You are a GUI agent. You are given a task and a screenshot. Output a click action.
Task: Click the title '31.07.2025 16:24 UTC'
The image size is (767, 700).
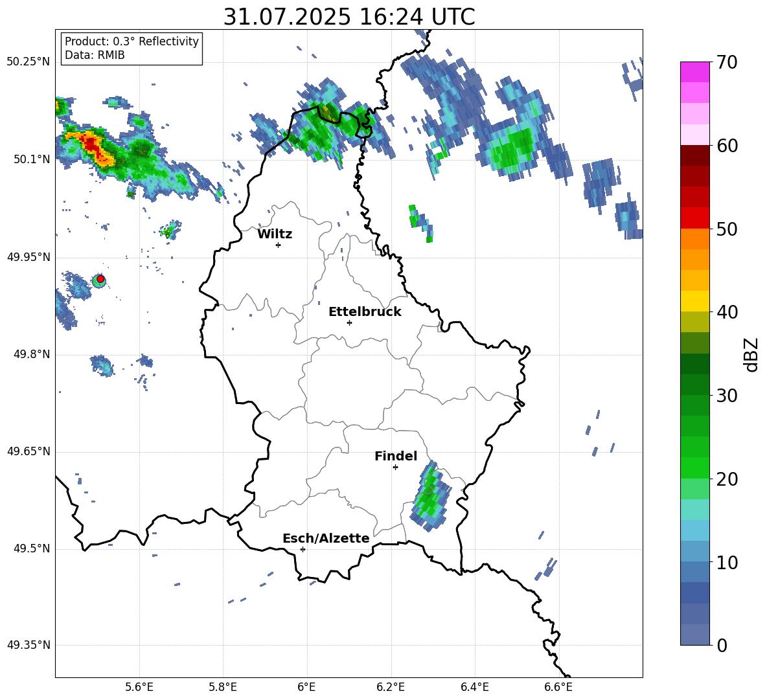point(349,17)
